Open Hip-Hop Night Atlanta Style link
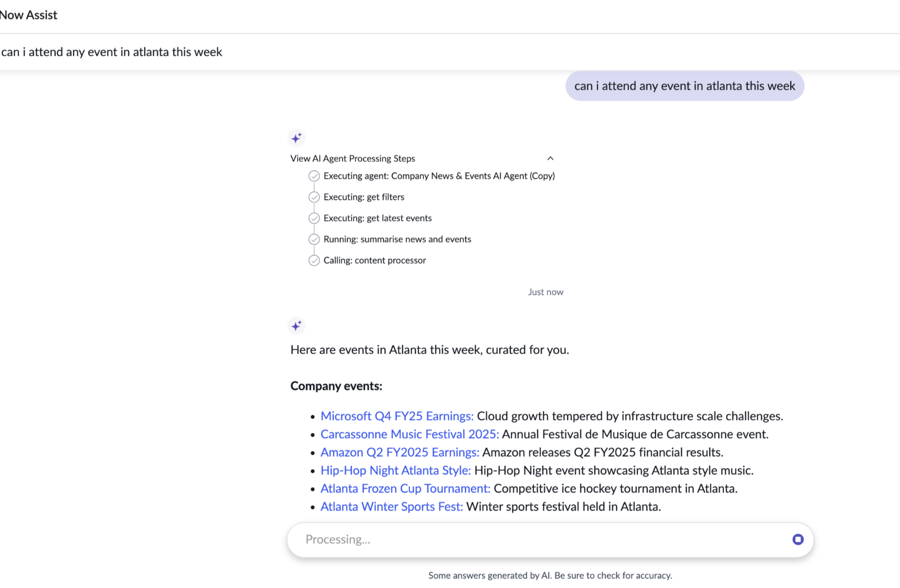This screenshot has height=588, width=900. [396, 471]
